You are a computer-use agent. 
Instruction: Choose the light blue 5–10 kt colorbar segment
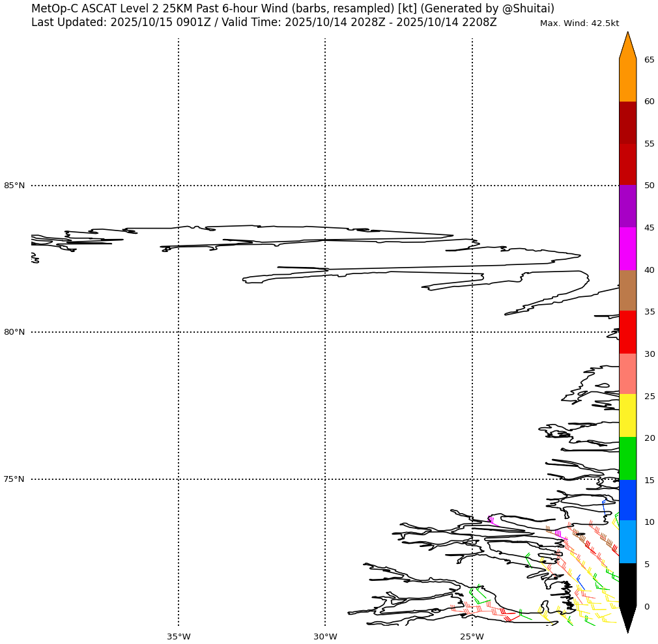pos(627,542)
